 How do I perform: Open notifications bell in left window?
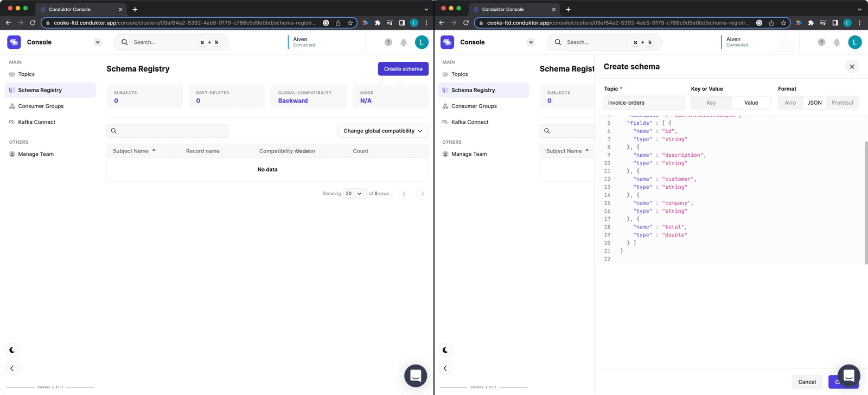coord(404,42)
